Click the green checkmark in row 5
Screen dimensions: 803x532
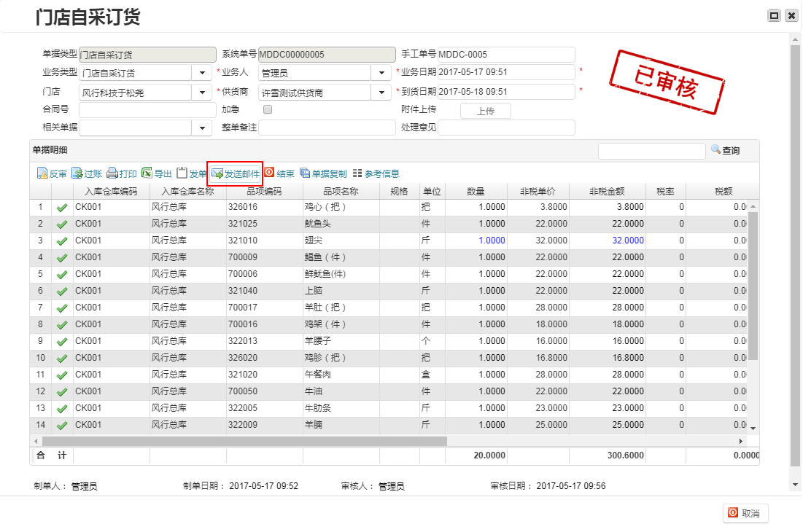62,275
